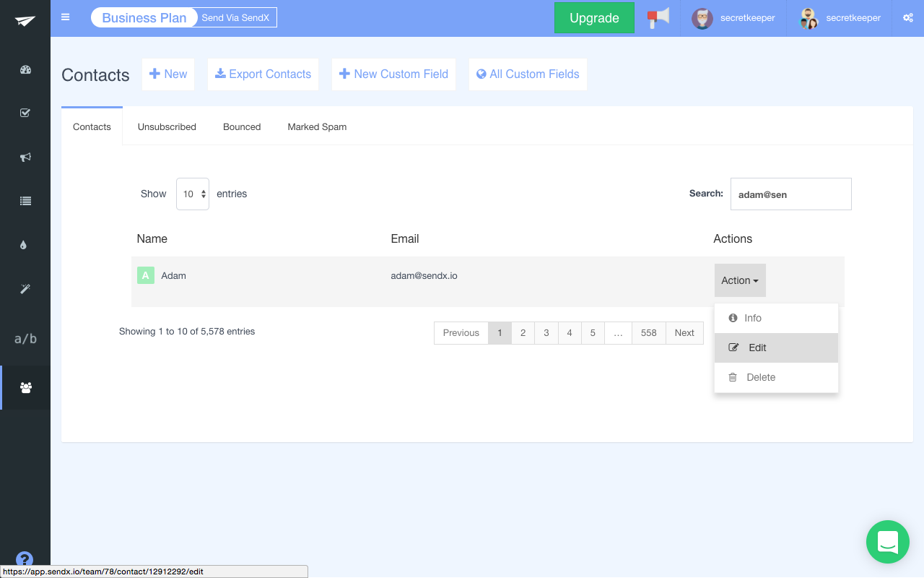The height and width of the screenshot is (578, 924).
Task: Open the dashboard gauge sidebar icon
Action: click(x=25, y=69)
